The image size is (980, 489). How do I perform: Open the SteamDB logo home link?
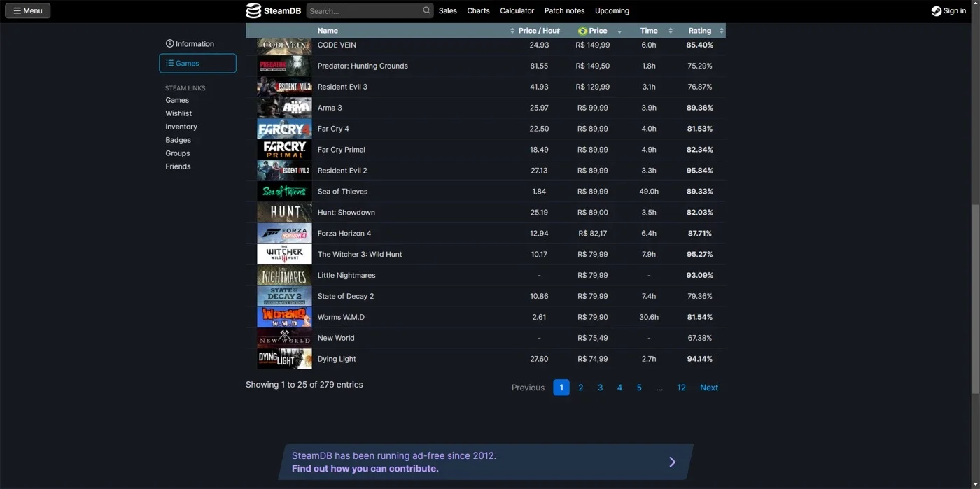coord(274,10)
